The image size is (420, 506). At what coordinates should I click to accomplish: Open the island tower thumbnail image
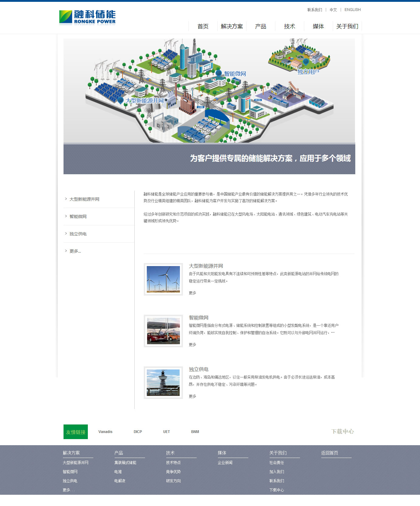point(163,383)
